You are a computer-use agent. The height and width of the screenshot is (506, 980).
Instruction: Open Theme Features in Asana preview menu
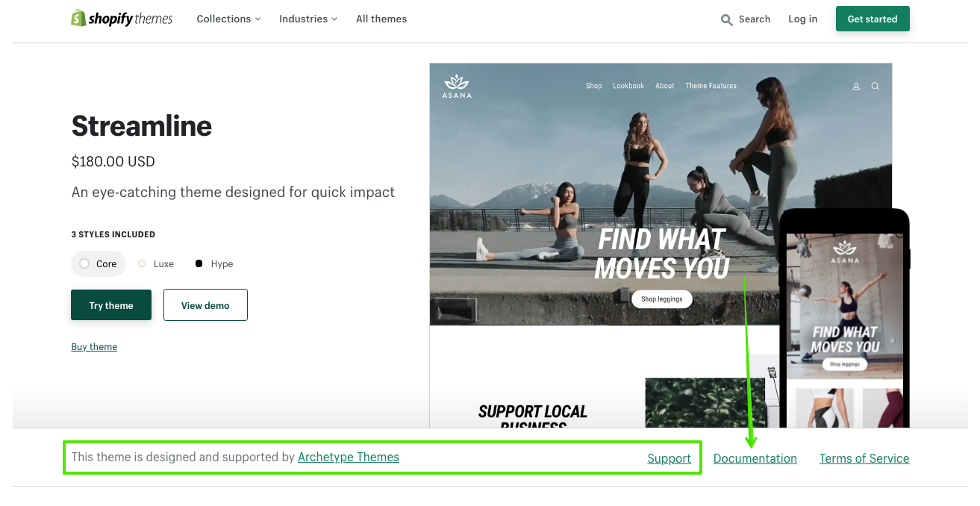point(711,86)
